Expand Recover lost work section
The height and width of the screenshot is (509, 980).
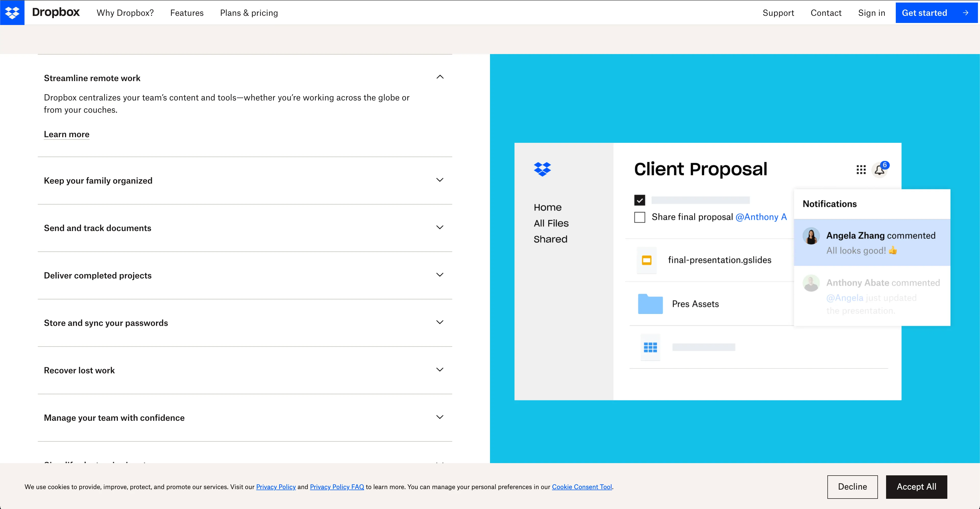click(x=440, y=370)
